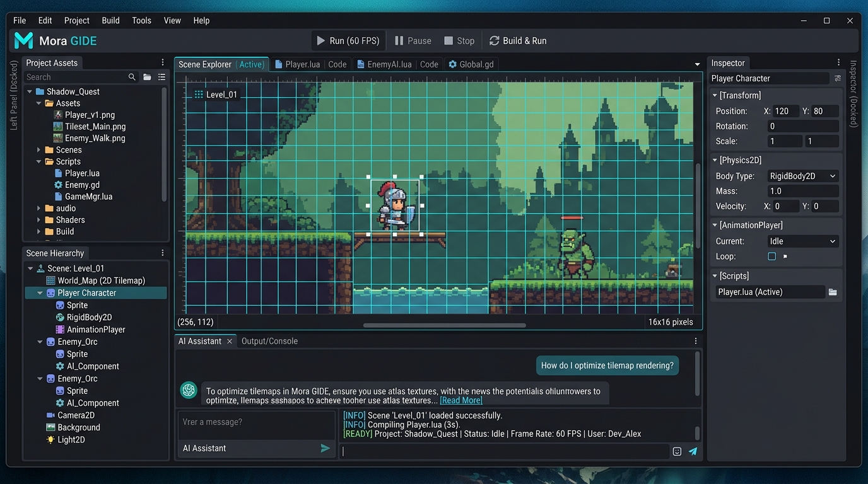Click the Mass value field
This screenshot has width=868, height=484.
tap(803, 191)
